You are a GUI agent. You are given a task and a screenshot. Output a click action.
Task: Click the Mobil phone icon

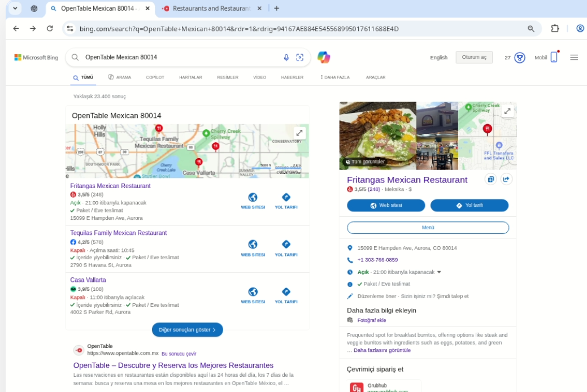(x=554, y=57)
